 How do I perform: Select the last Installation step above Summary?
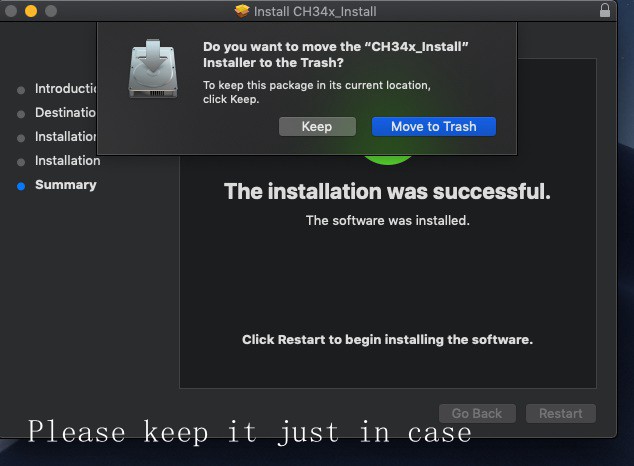pos(68,161)
